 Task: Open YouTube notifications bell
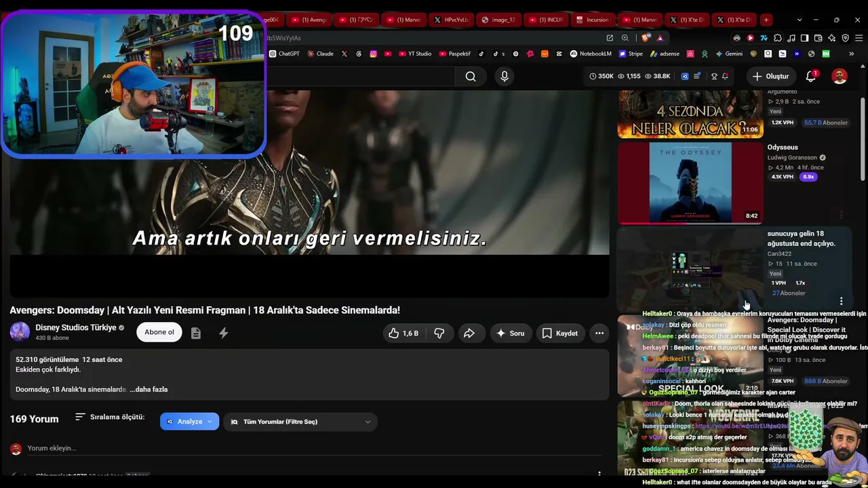[811, 77]
